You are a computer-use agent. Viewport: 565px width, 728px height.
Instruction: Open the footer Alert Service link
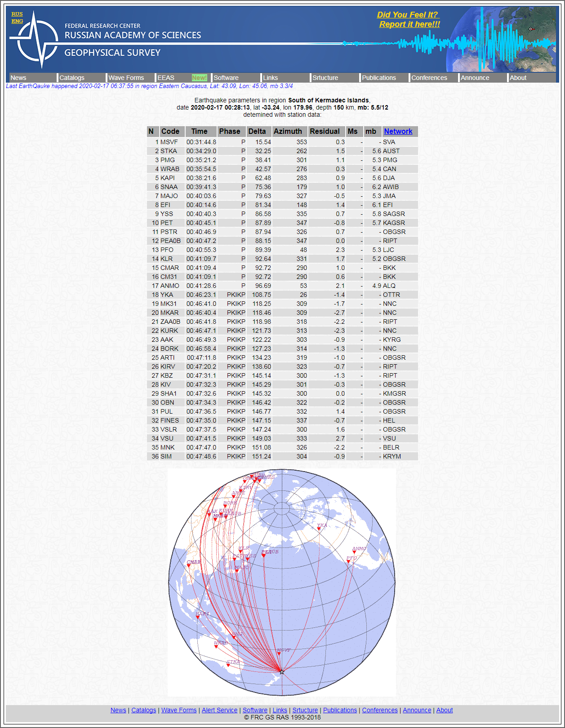click(219, 710)
